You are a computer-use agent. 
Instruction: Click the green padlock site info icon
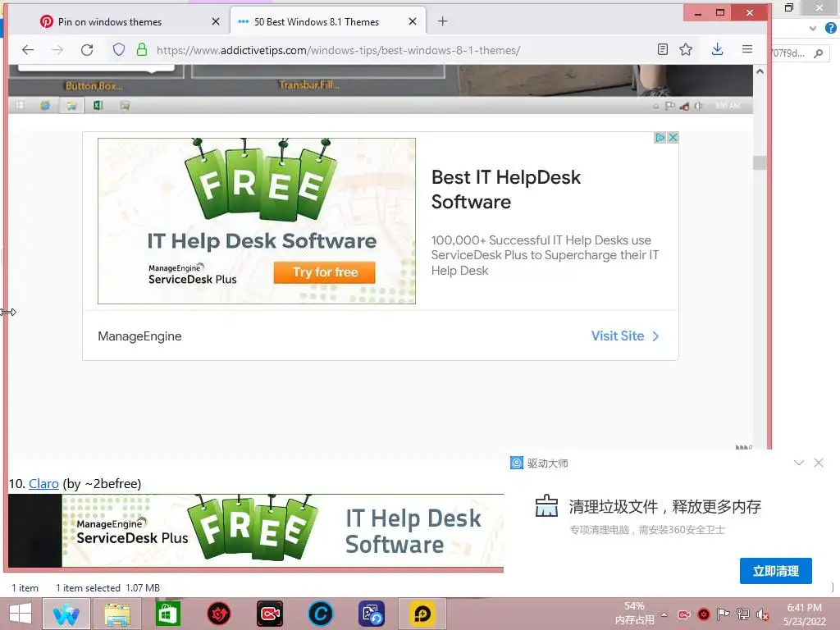coord(141,50)
